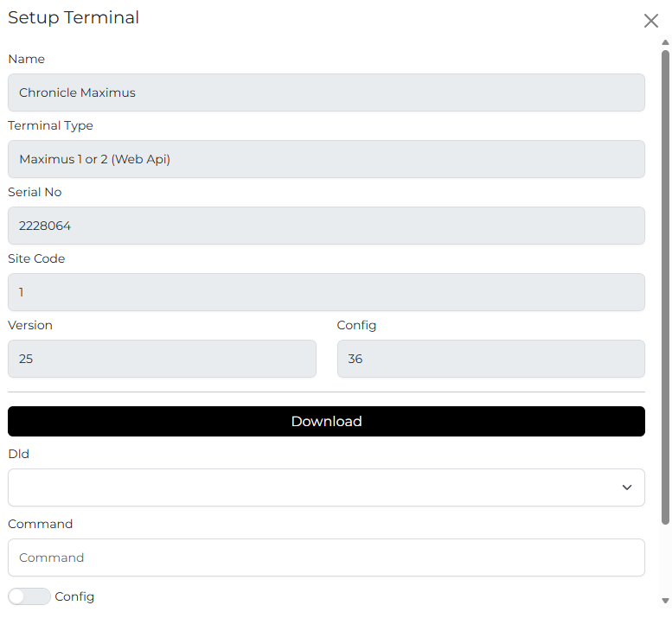Click the scrollbar down arrow

coord(665,601)
